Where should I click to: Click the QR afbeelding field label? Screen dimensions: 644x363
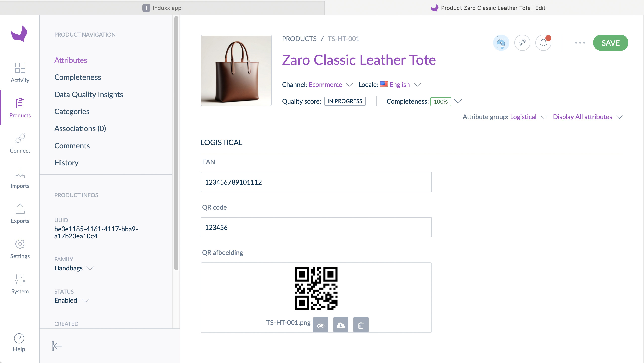pyautogui.click(x=222, y=252)
